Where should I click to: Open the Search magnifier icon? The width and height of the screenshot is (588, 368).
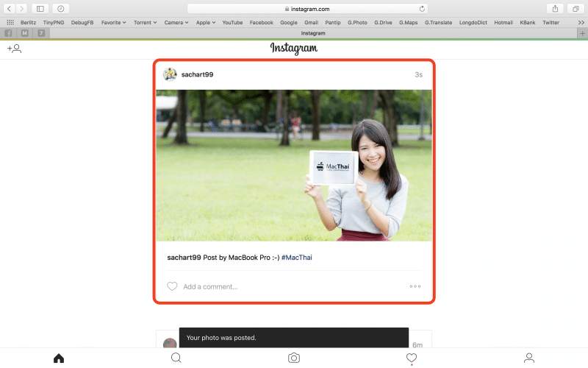tap(176, 358)
